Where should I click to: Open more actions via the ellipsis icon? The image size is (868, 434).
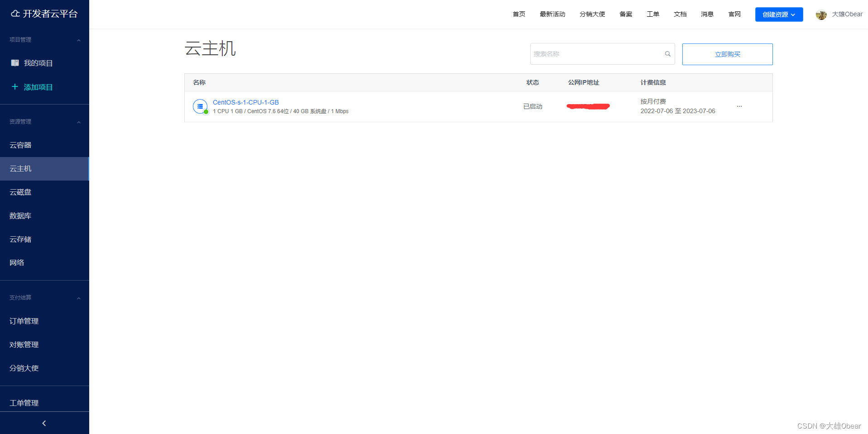coord(739,106)
